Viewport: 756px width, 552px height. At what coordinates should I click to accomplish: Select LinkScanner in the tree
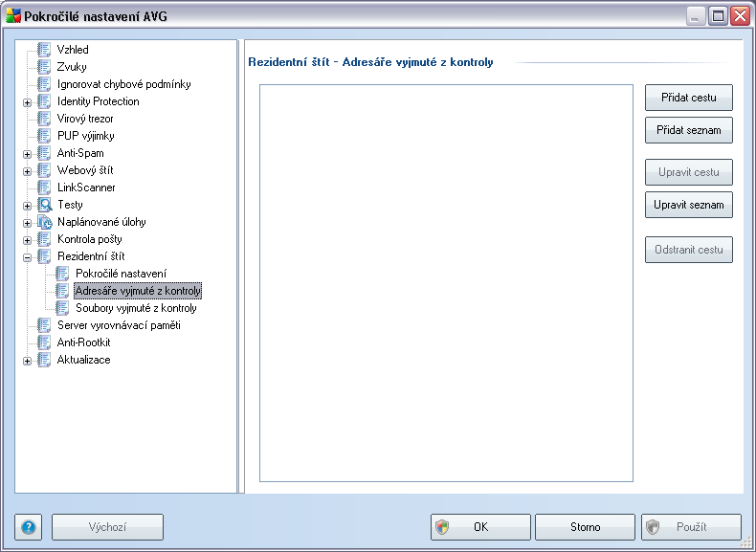(x=86, y=188)
